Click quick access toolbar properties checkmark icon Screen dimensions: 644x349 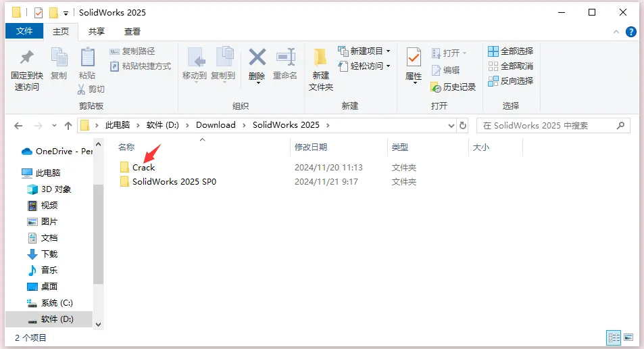click(x=39, y=13)
